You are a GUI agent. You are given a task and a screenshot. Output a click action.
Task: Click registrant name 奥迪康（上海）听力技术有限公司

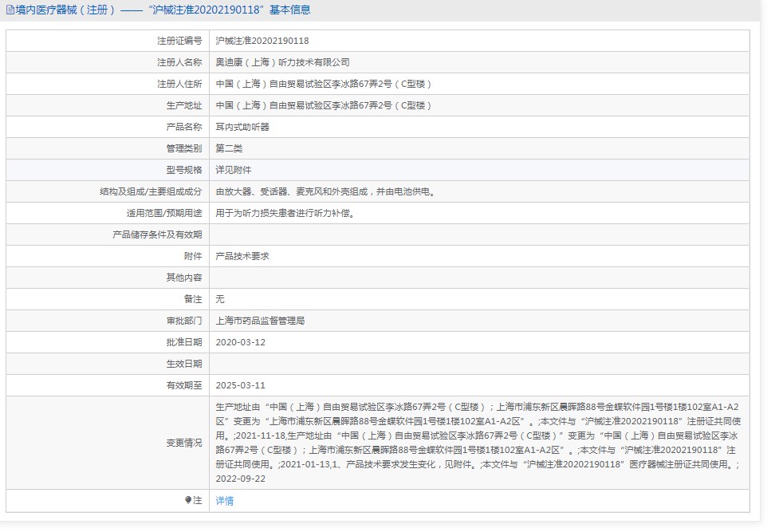tap(282, 62)
